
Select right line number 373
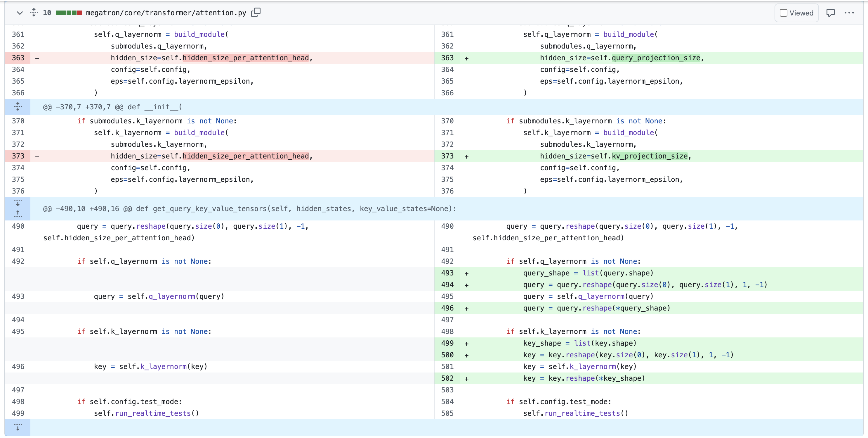pos(447,156)
